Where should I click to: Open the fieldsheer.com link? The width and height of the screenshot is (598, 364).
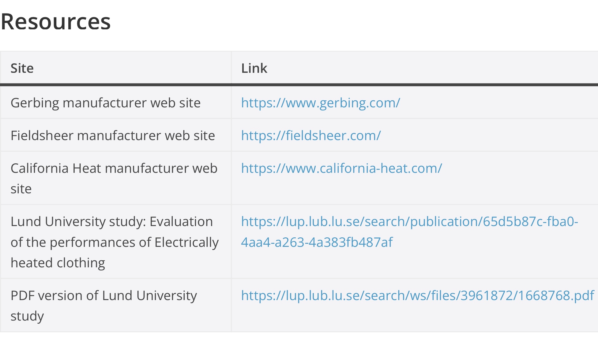(311, 136)
